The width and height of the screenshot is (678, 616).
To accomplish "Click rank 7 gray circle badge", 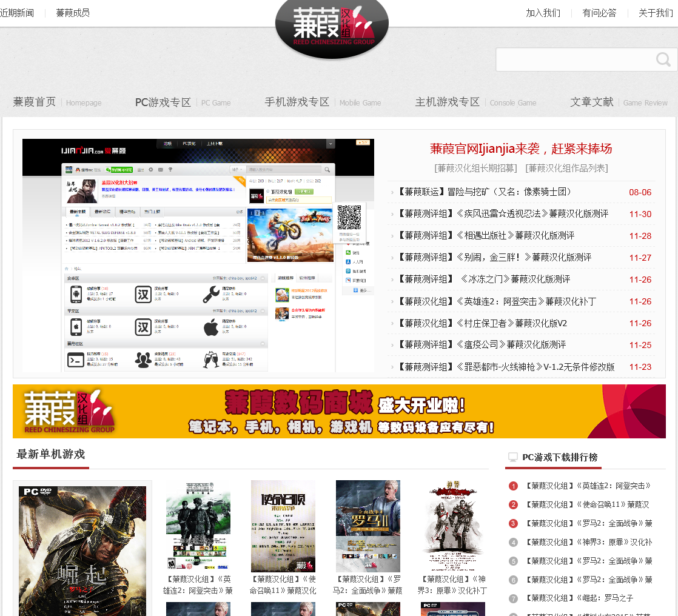I will (x=513, y=598).
